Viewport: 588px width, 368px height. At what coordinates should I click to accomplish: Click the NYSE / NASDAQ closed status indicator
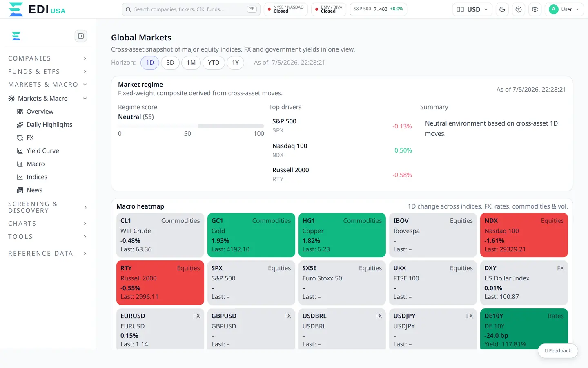coord(286,9)
